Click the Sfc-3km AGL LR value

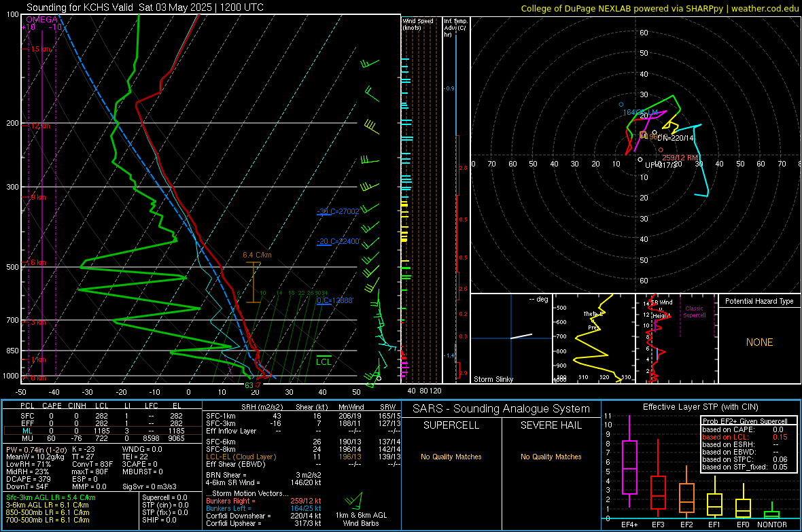point(51,497)
